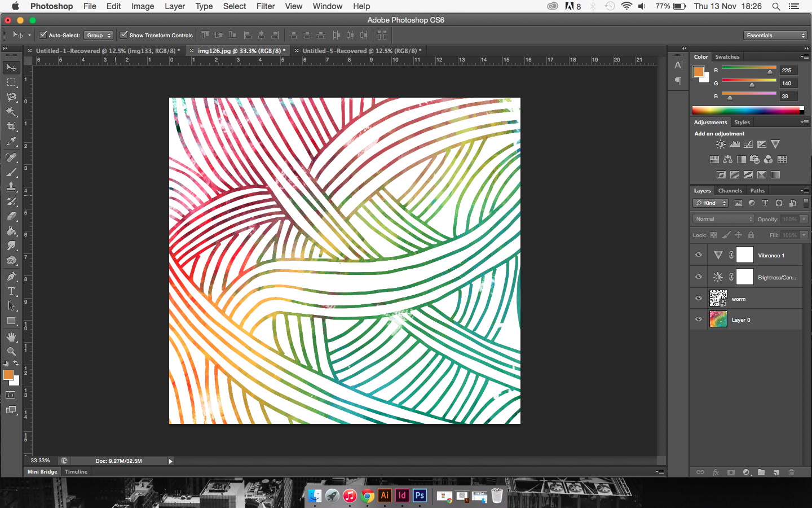The height and width of the screenshot is (508, 812).
Task: Select the Zoom tool
Action: click(11, 351)
